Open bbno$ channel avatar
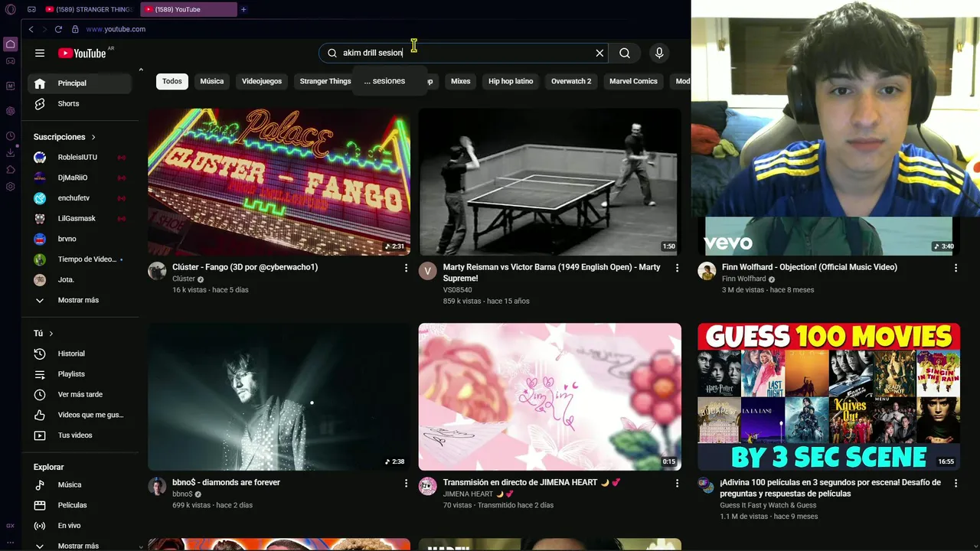980x551 pixels. point(157,486)
